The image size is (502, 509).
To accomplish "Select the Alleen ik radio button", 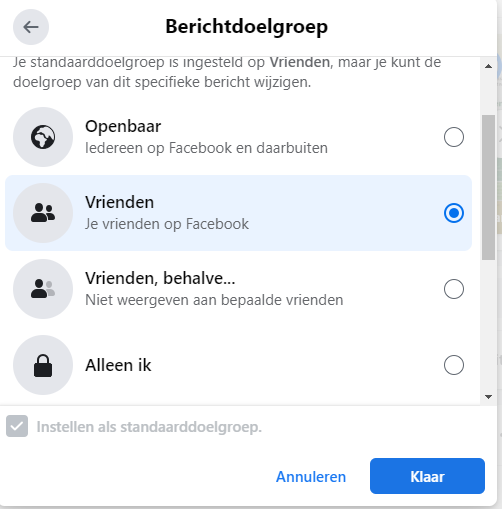I will tap(454, 365).
